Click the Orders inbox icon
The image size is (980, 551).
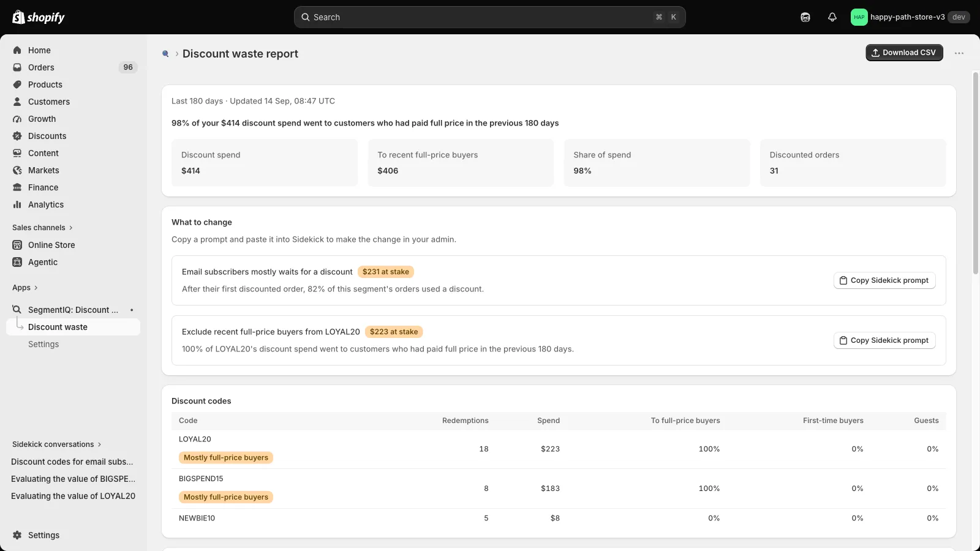(17, 67)
